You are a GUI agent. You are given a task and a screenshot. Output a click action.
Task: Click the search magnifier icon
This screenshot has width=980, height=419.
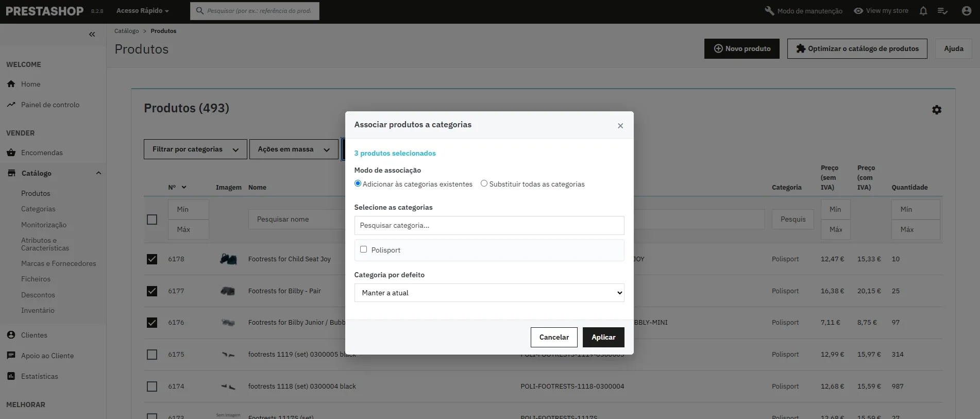[200, 11]
